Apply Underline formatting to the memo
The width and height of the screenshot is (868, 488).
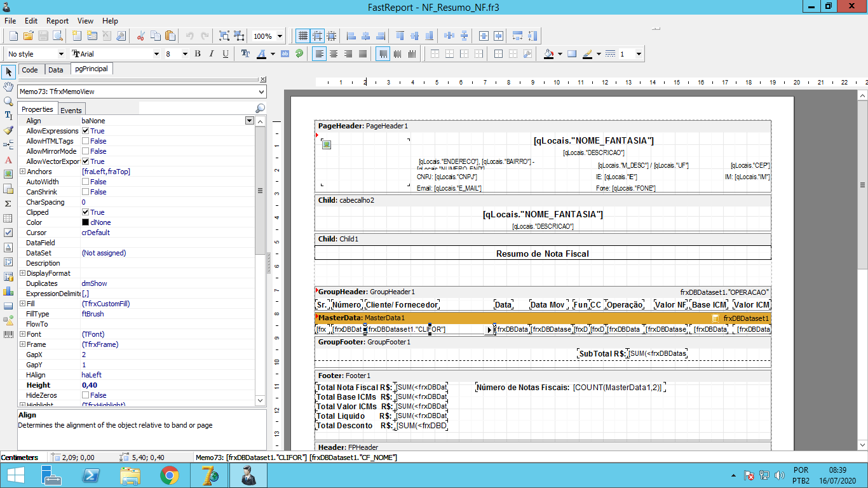(x=226, y=54)
